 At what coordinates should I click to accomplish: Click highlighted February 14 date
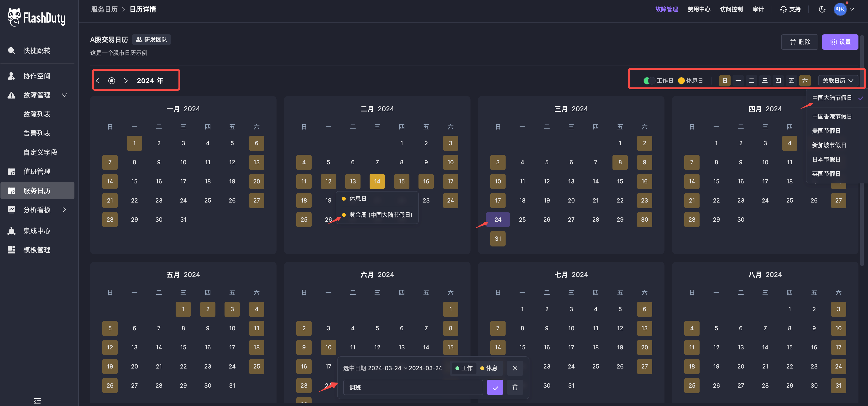click(377, 182)
